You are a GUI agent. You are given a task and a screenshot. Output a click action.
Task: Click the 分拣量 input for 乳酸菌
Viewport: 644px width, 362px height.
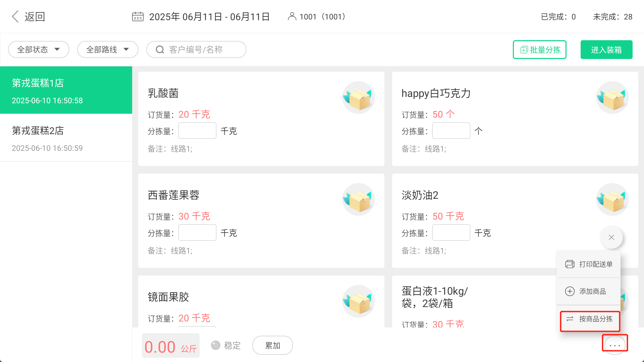coord(197,131)
